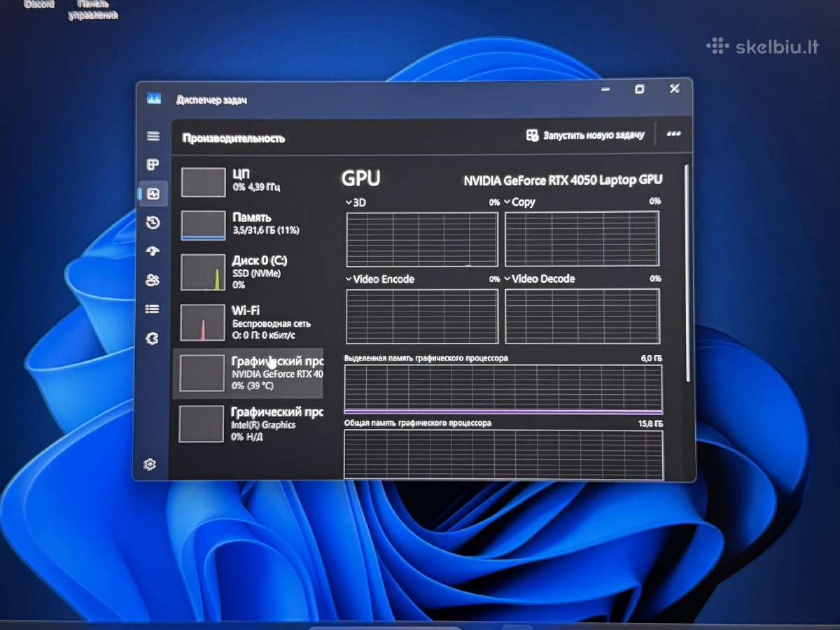This screenshot has height=630, width=840.
Task: Maximize the Task Manager window
Action: tap(639, 89)
